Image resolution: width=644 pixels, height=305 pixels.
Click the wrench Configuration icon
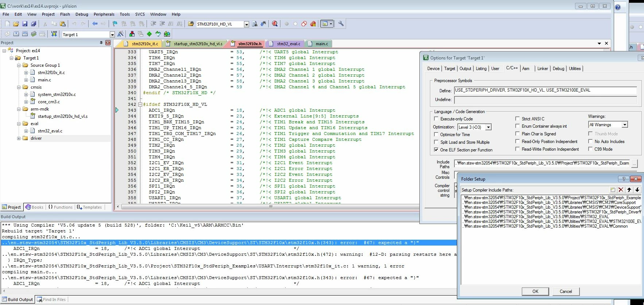(341, 24)
